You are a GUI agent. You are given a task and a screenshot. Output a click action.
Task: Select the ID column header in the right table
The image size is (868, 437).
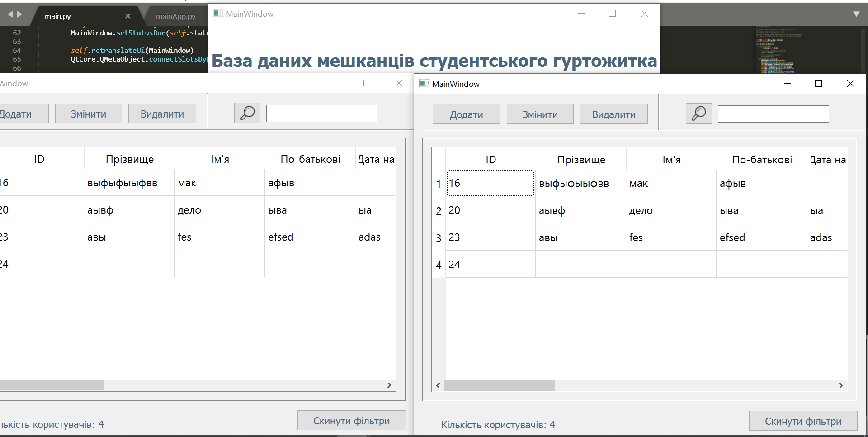click(491, 160)
